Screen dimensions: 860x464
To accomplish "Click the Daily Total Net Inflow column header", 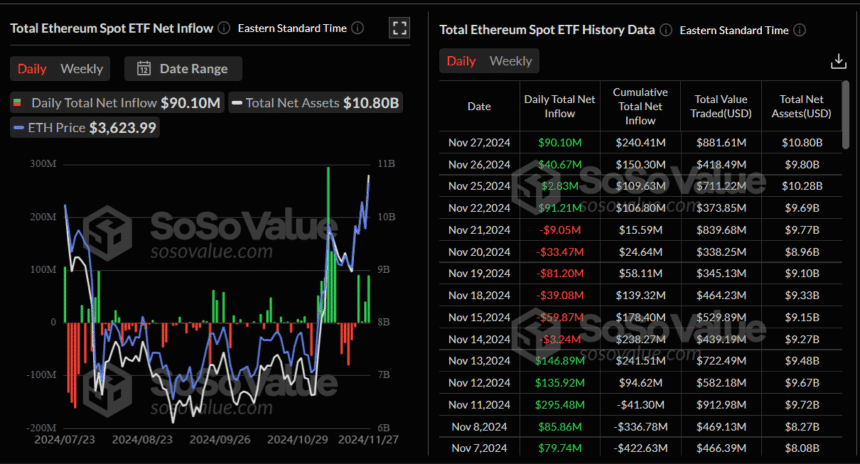I will (559, 106).
